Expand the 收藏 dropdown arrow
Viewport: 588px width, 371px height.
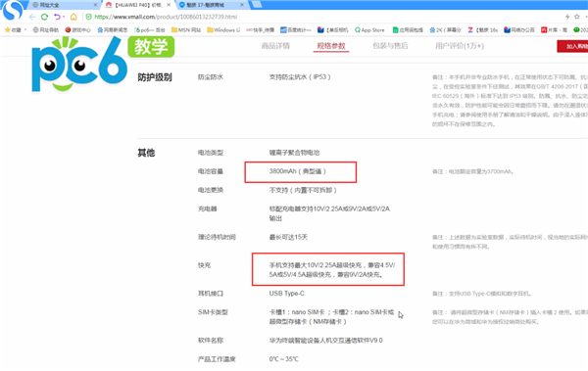pos(25,30)
